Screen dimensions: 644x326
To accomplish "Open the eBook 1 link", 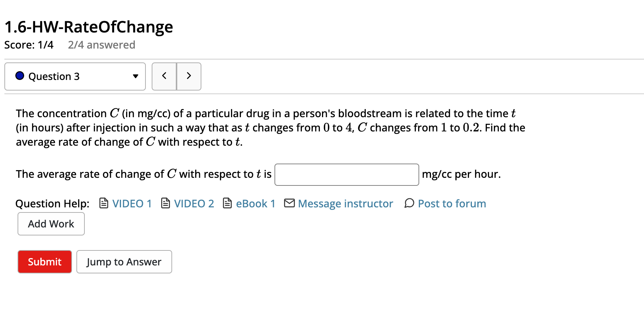I will tap(255, 203).
